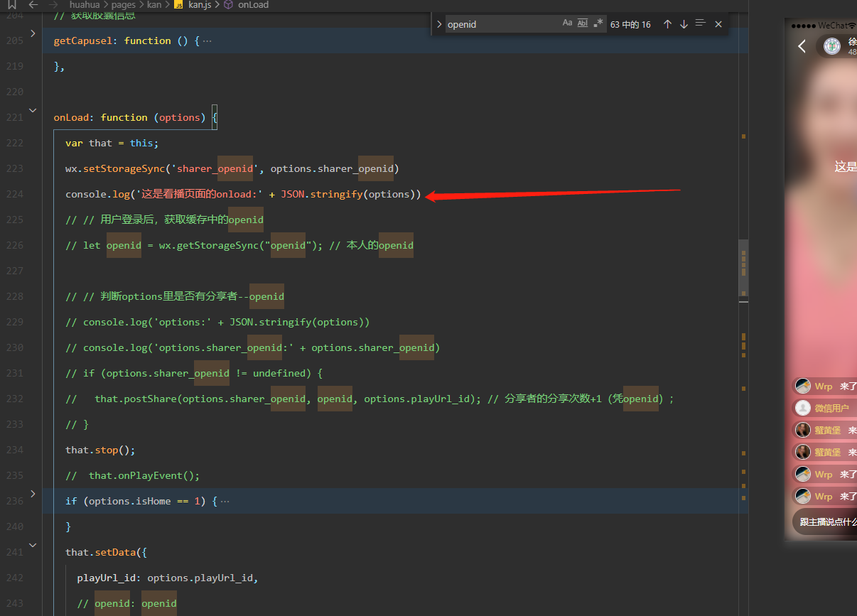The height and width of the screenshot is (616, 857).
Task: Collapse the onLoad function at line 221
Action: coord(33,110)
